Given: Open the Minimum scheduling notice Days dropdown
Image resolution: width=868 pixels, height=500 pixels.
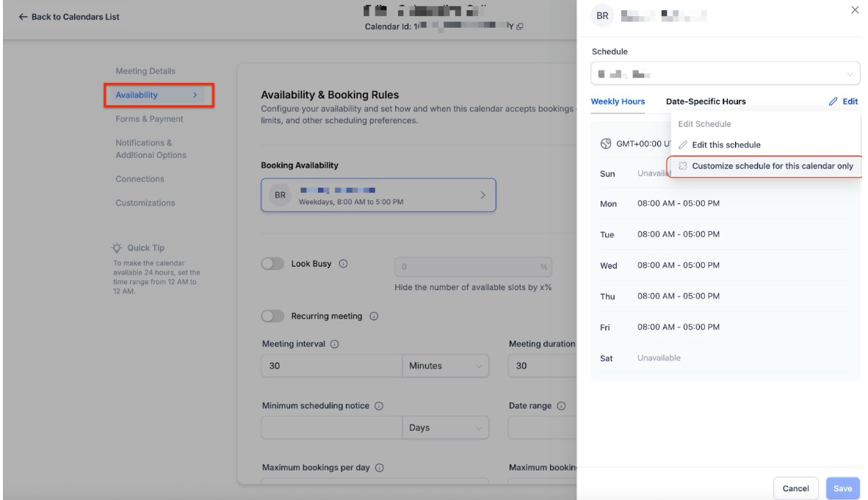Looking at the screenshot, I should (x=445, y=427).
